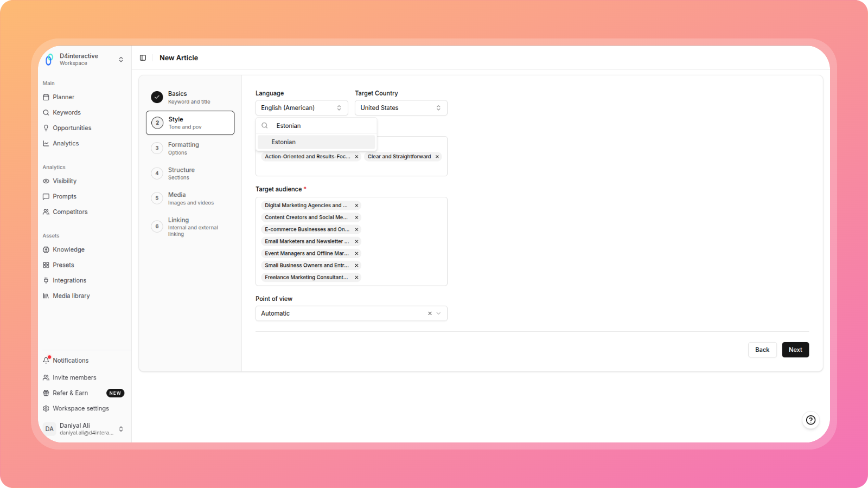Open Planner from the sidebar

pyautogui.click(x=63, y=97)
